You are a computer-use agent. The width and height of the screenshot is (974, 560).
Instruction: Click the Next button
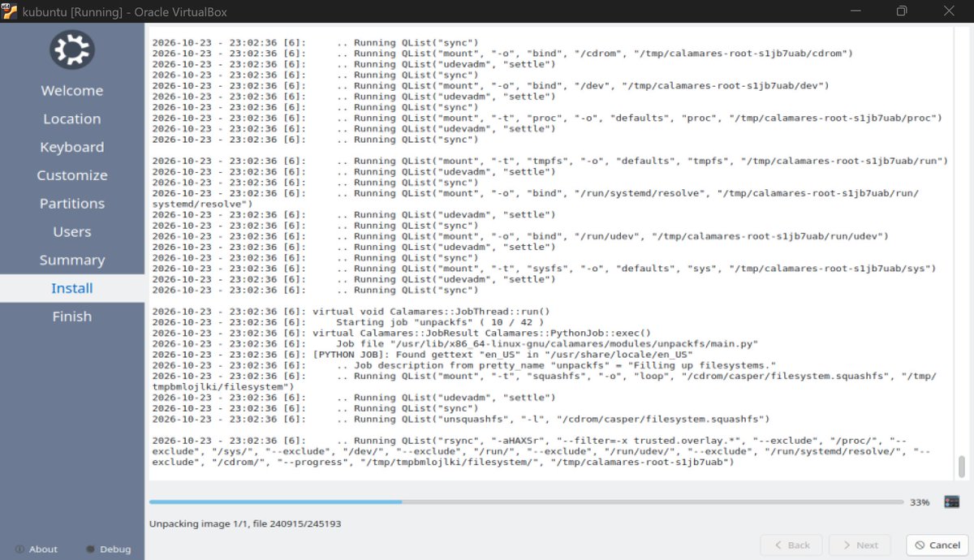pos(860,545)
